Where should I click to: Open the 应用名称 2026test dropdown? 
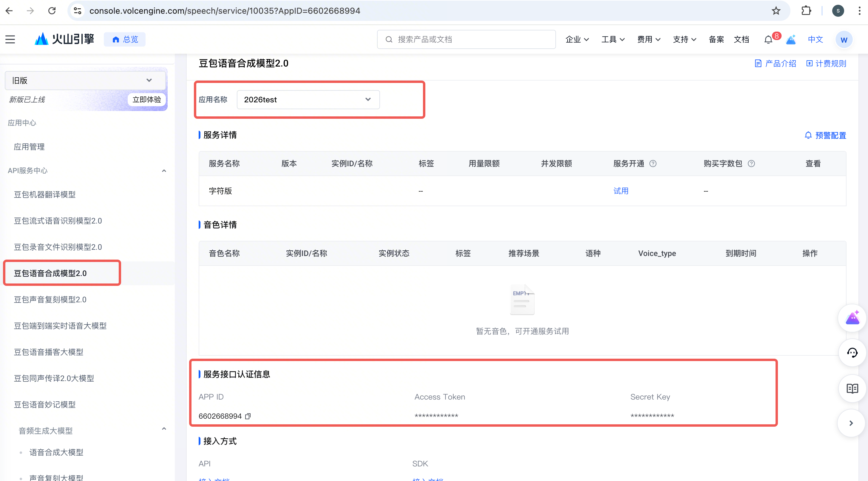coord(308,99)
